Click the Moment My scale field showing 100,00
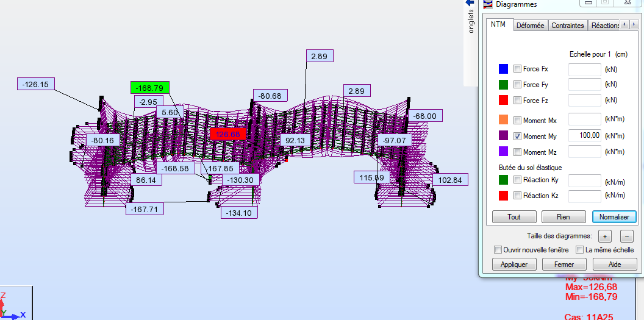The width and height of the screenshot is (644, 320). pyautogui.click(x=585, y=135)
